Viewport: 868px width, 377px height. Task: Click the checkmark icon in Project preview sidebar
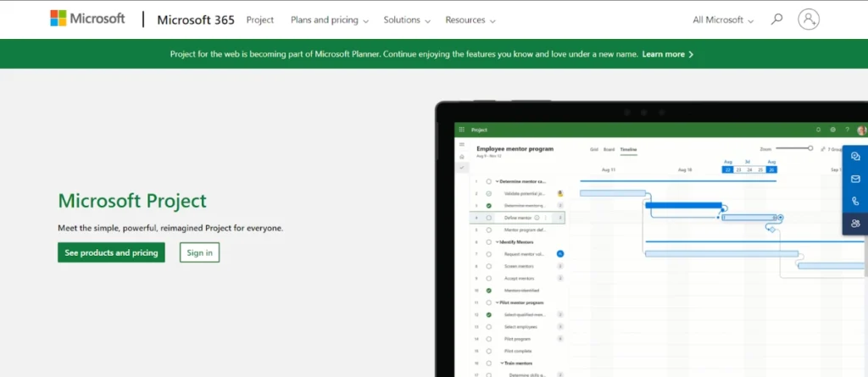click(462, 167)
